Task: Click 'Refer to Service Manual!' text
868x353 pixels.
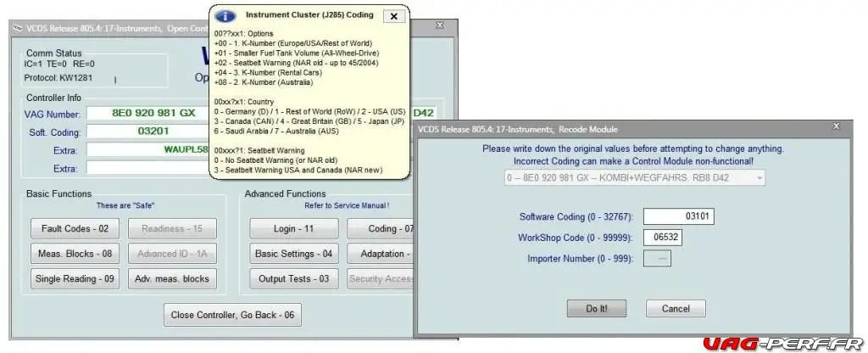Action: tap(347, 205)
